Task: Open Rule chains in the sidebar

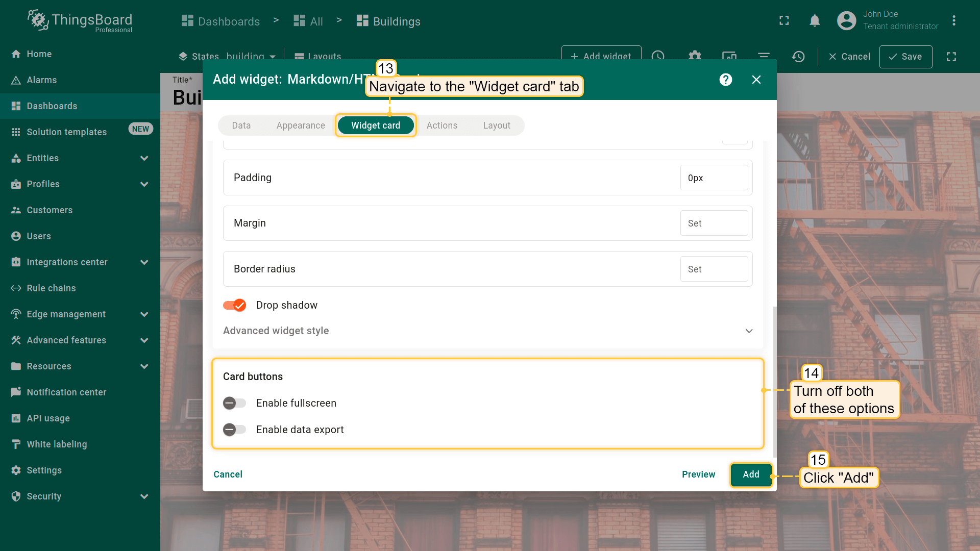Action: point(51,288)
